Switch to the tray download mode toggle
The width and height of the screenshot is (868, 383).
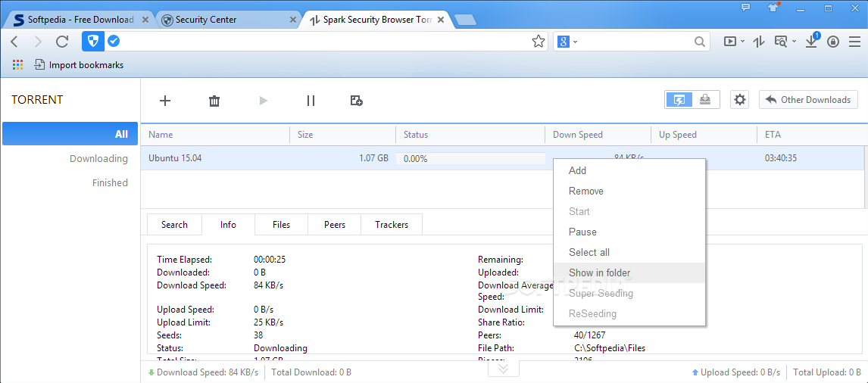(704, 100)
